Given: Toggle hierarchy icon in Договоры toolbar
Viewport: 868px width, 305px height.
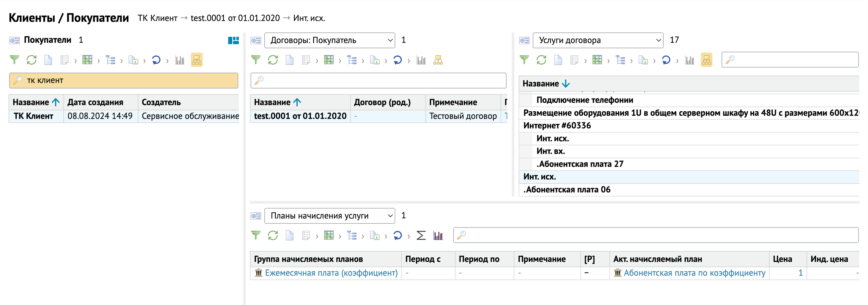Looking at the screenshot, I should click(x=438, y=60).
